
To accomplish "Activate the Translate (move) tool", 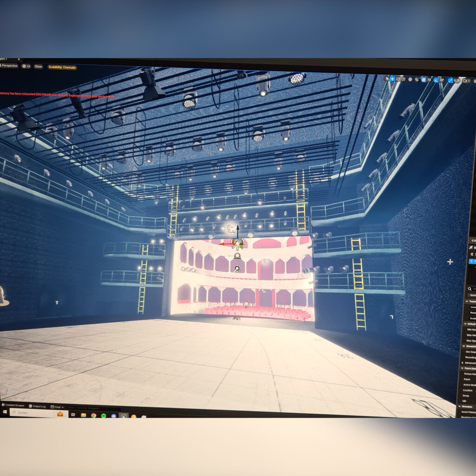I will 392,79.
